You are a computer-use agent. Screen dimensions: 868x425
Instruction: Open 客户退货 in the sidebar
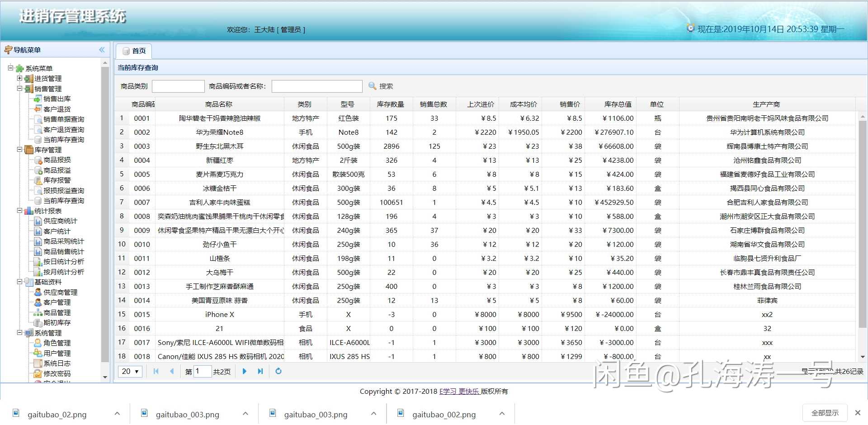57,109
